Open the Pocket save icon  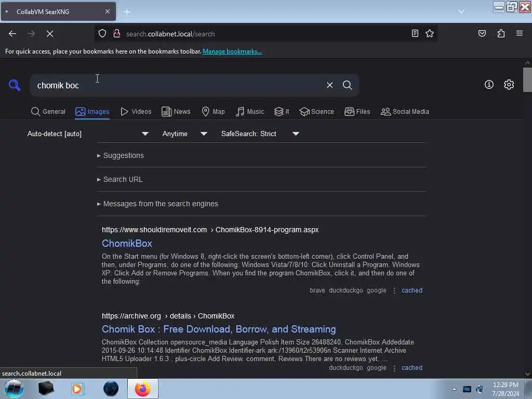pyautogui.click(x=482, y=33)
